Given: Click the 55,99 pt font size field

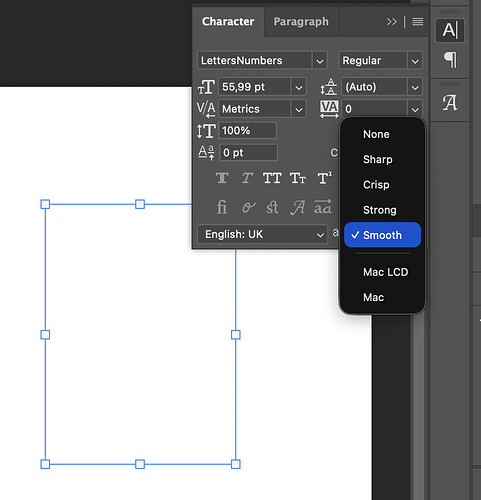Looking at the screenshot, I should (x=255, y=87).
